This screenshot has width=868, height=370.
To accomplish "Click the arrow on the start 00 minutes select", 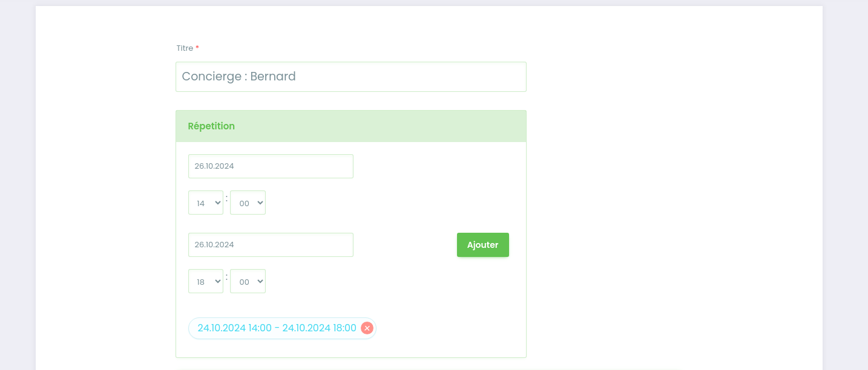I will (x=260, y=203).
